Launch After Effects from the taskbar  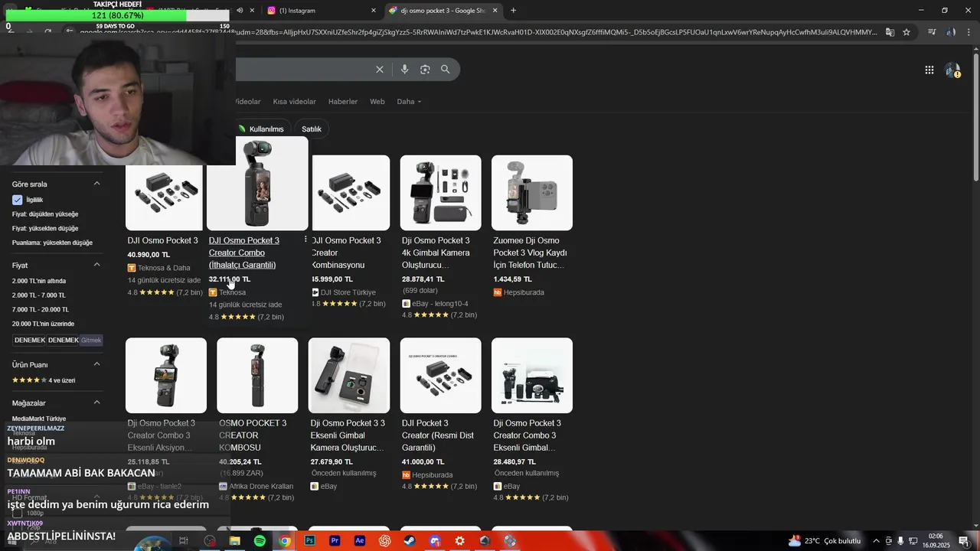click(x=360, y=541)
